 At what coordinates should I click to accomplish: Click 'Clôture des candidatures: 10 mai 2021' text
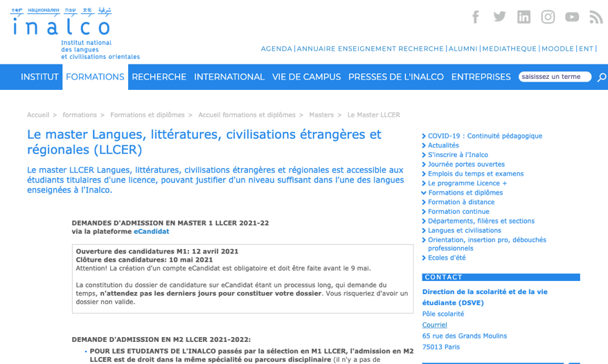tap(144, 260)
